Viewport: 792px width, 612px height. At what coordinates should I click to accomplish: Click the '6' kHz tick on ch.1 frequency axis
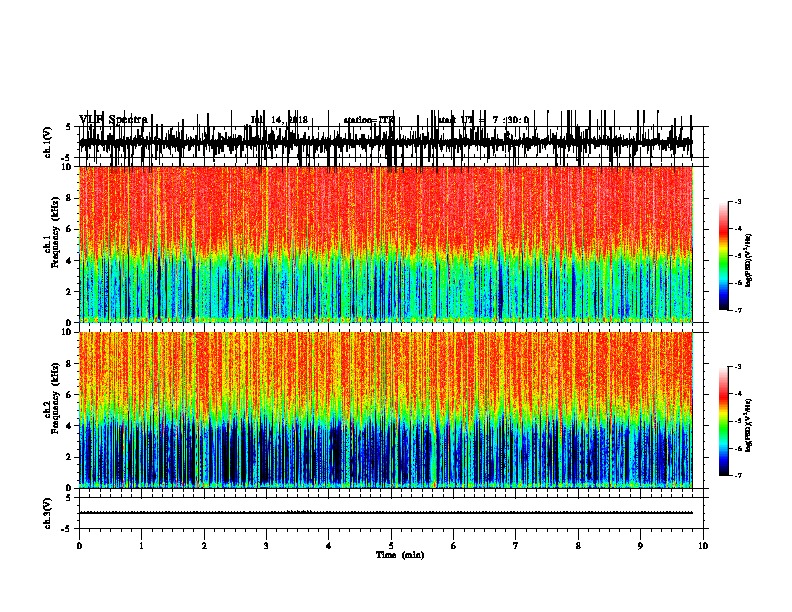(x=70, y=229)
